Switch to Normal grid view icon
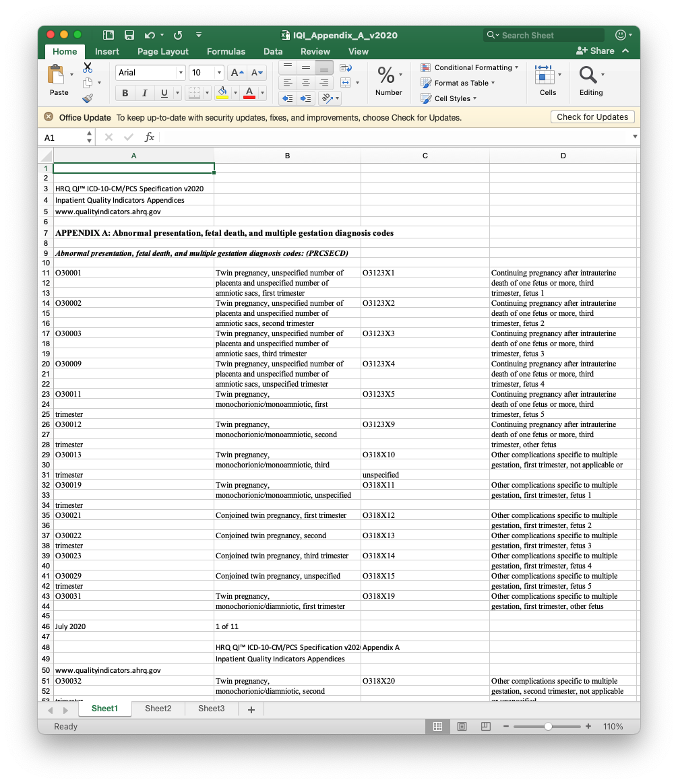 [438, 727]
